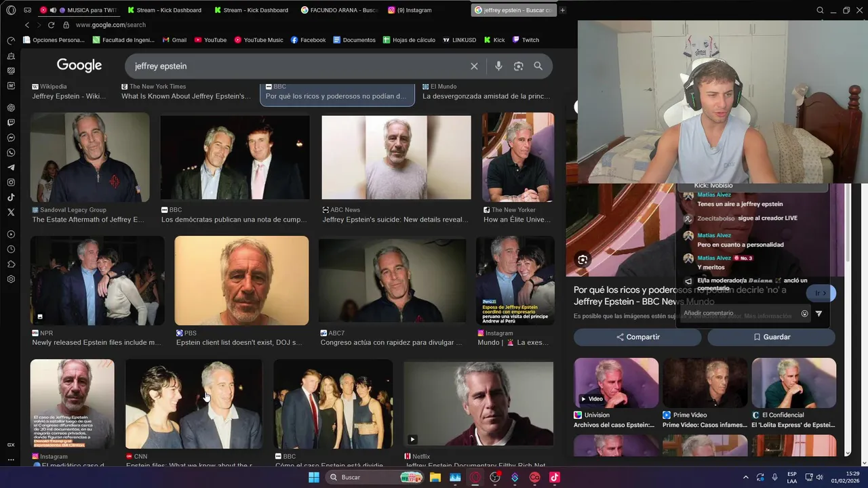Click the Opera GX logo menu button

coord(11,10)
